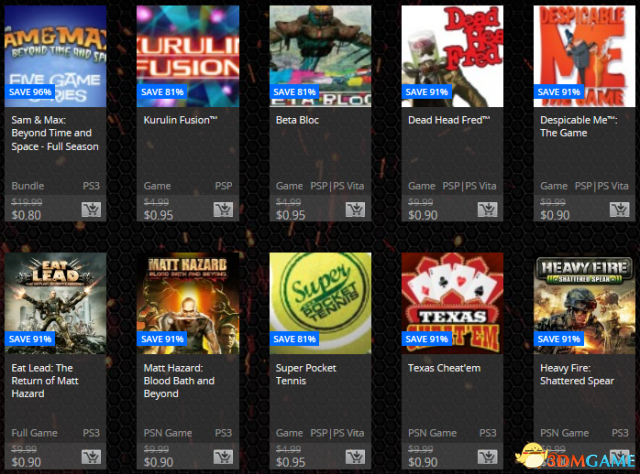Open Dead Head Fred title link
This screenshot has height=474, width=640.
449,120
